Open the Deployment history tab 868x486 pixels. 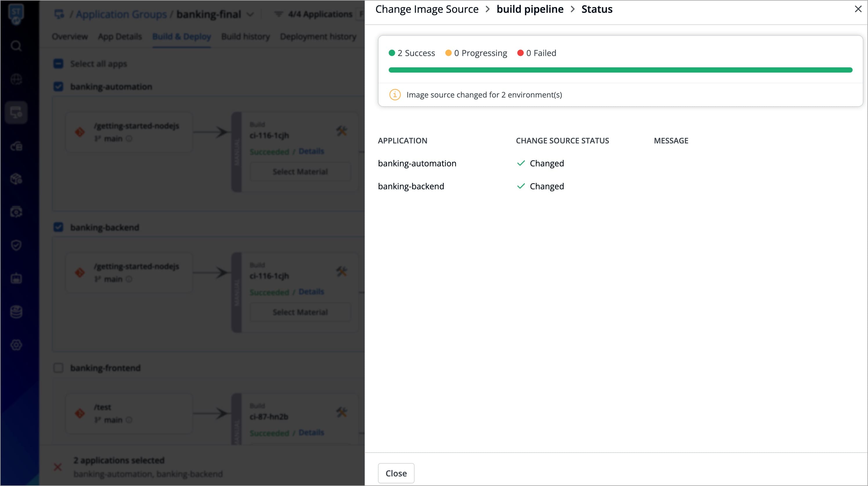[x=318, y=36]
